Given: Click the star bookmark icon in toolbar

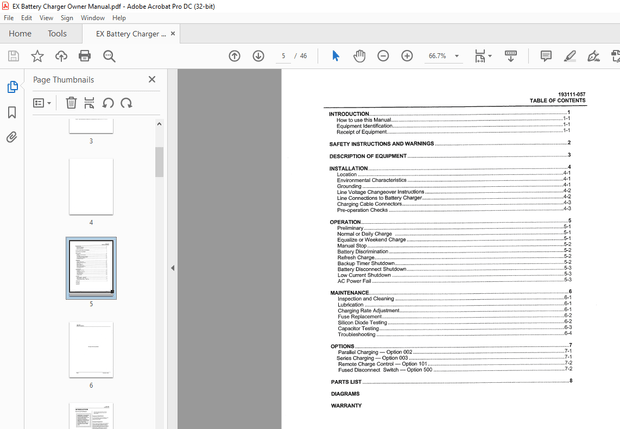Looking at the screenshot, I should 37,56.
